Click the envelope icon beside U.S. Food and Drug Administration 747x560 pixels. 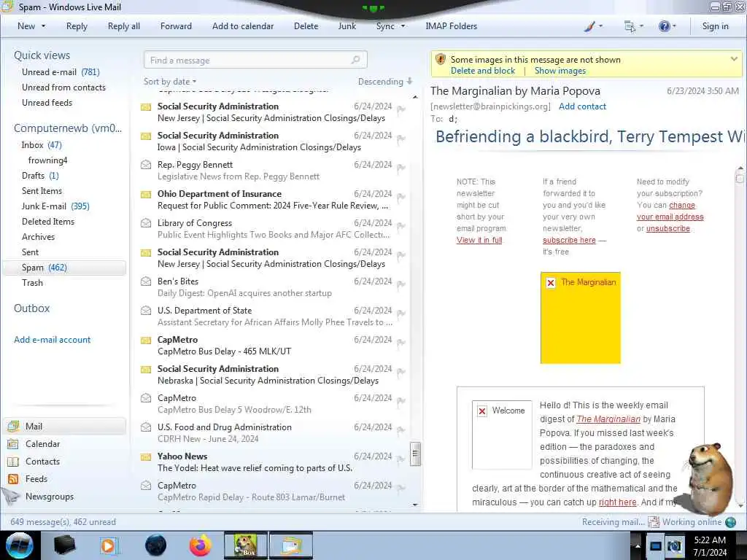[x=146, y=427]
